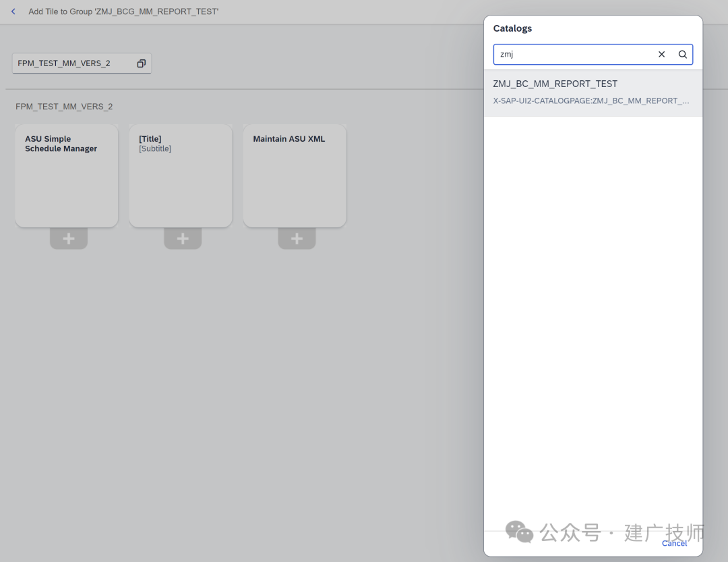Image resolution: width=728 pixels, height=562 pixels.
Task: Cancel the Catalogs dialog
Action: (x=674, y=543)
